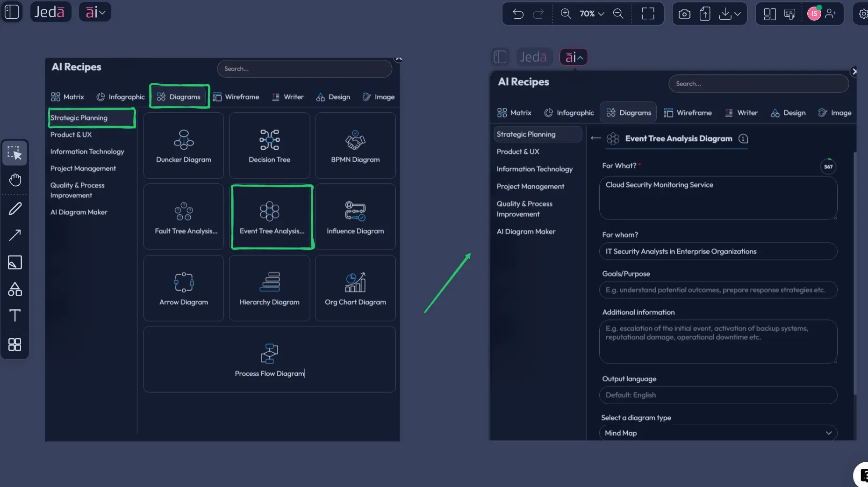868x487 pixels.
Task: Open the download options chevron
Action: 738,14
